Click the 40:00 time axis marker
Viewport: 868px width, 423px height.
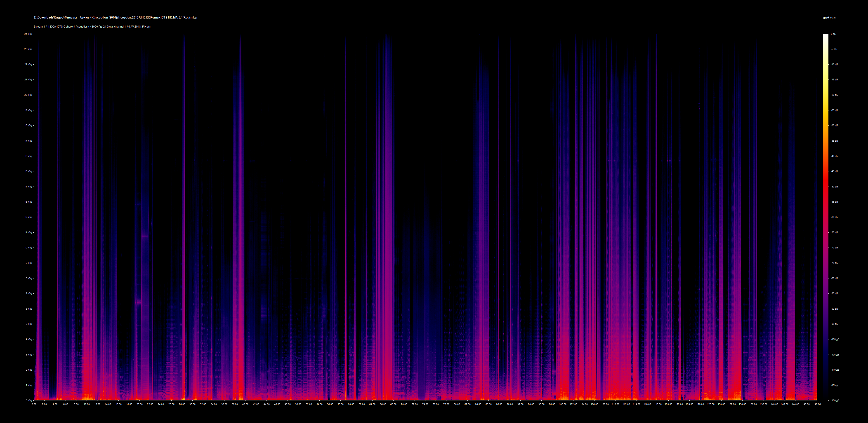245,404
